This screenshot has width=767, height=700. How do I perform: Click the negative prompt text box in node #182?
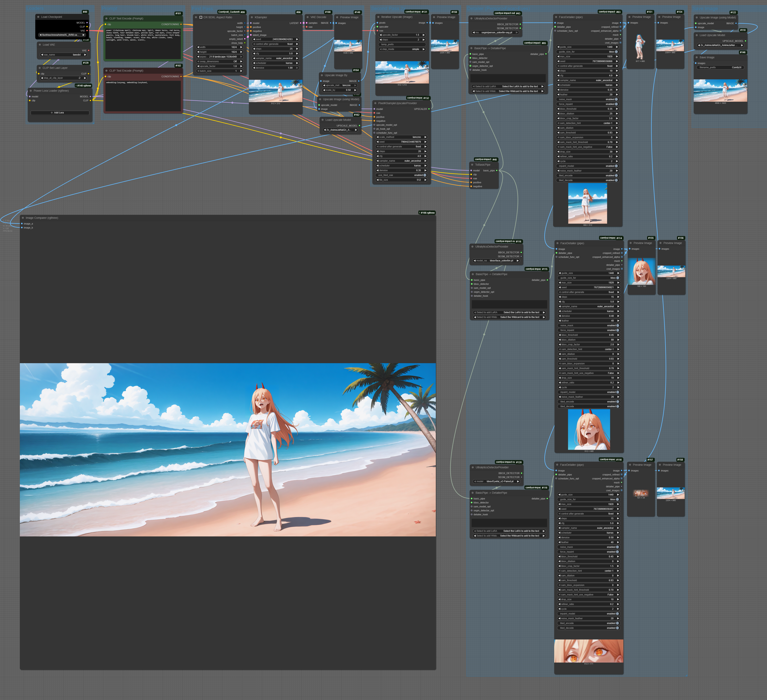(143, 96)
